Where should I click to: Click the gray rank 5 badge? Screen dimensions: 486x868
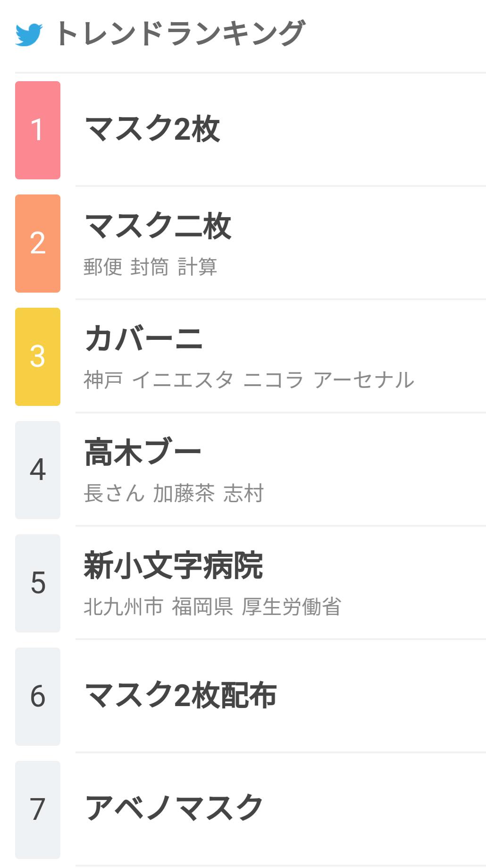click(x=38, y=583)
